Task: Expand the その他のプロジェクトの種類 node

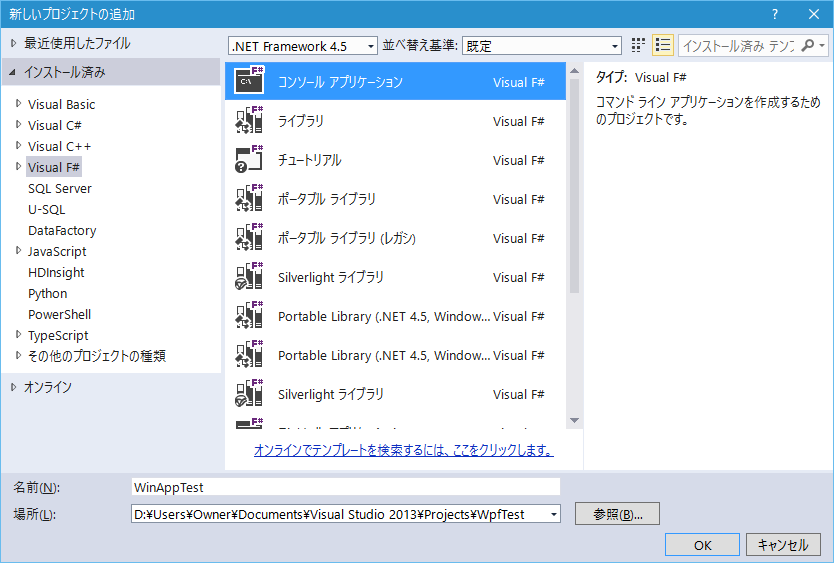Action: 19,355
